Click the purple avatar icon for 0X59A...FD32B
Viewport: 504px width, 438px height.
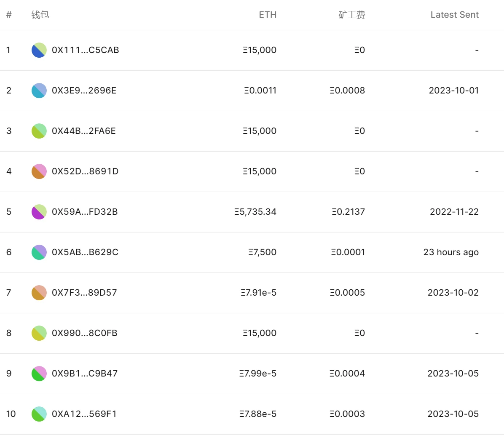pos(39,212)
